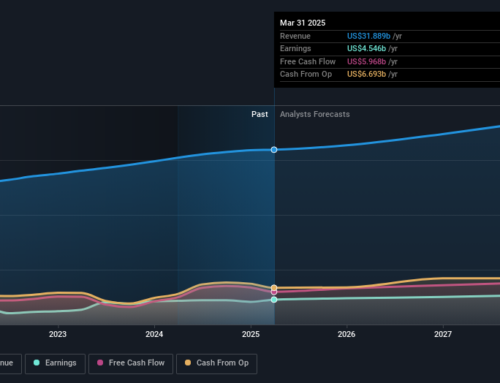The height and width of the screenshot is (383, 500).
Task: Click the teal dot in Earnings legend
Action: tap(37, 363)
